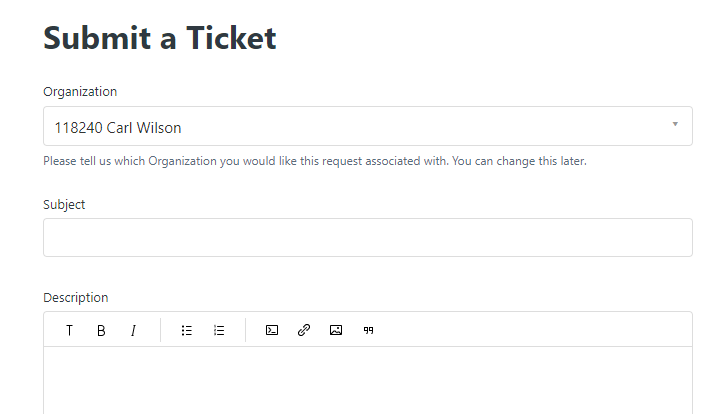The width and height of the screenshot is (718, 414).
Task: Click the Description field label
Action: (76, 298)
